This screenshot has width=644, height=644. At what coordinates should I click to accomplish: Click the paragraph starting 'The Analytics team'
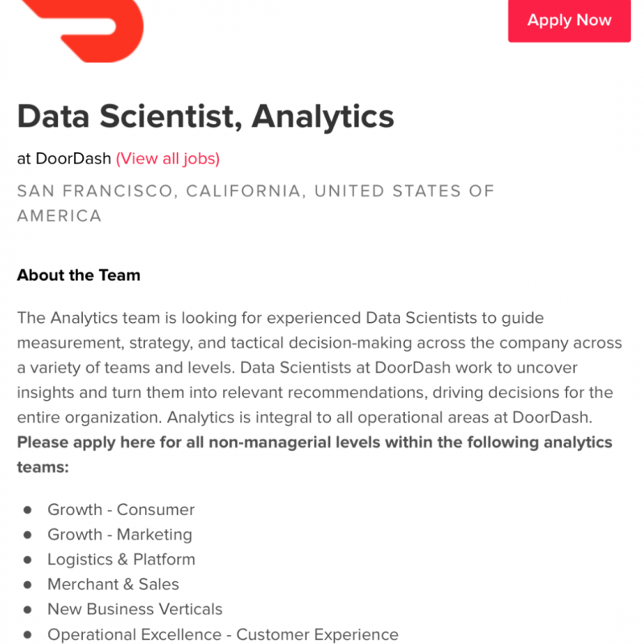click(319, 368)
